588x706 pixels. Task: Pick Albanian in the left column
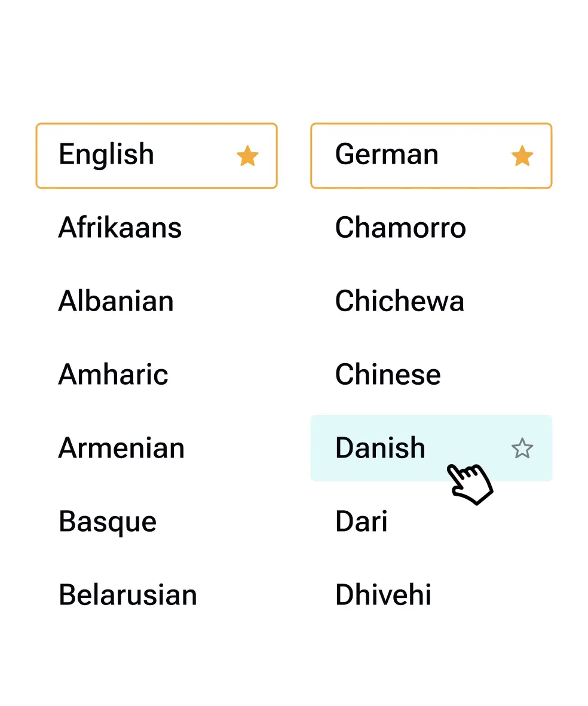(x=116, y=302)
